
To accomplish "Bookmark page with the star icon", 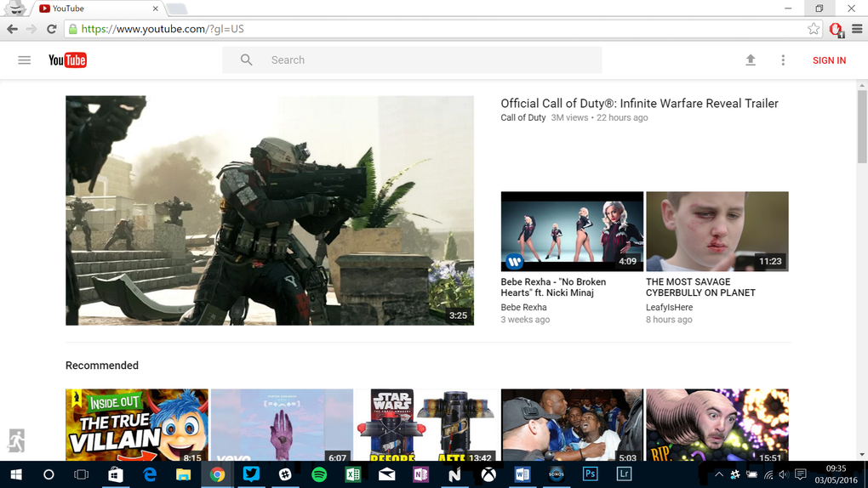I will pos(813,29).
